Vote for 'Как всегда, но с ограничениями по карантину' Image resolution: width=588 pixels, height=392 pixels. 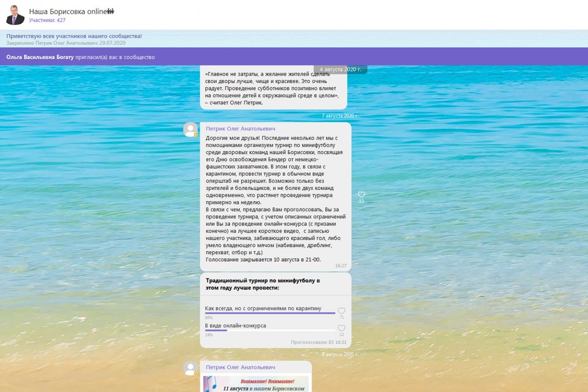click(x=263, y=308)
